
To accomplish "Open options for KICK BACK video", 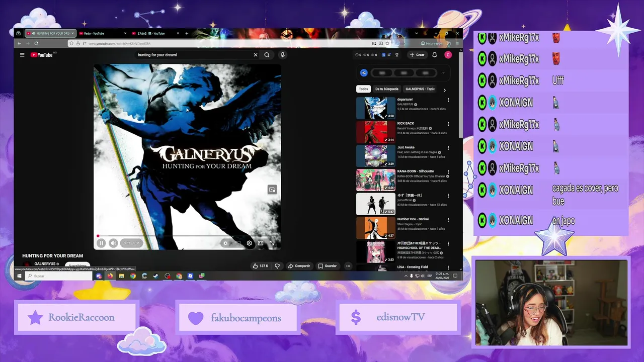I will pyautogui.click(x=448, y=124).
